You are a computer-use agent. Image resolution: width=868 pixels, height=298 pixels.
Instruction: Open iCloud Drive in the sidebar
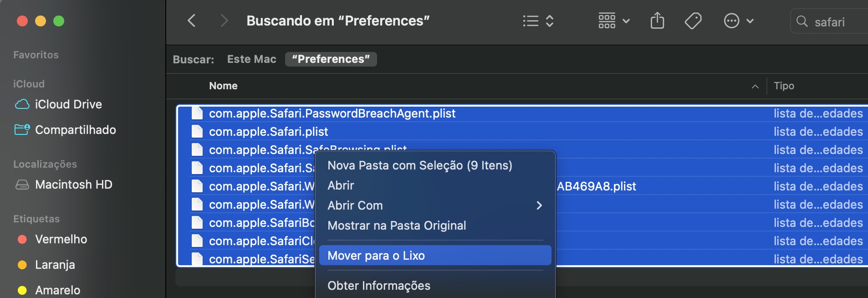[68, 104]
